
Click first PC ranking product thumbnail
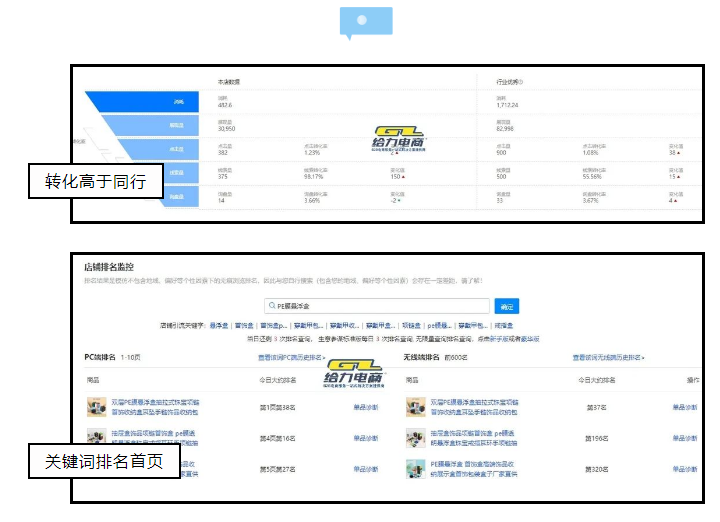(97, 407)
